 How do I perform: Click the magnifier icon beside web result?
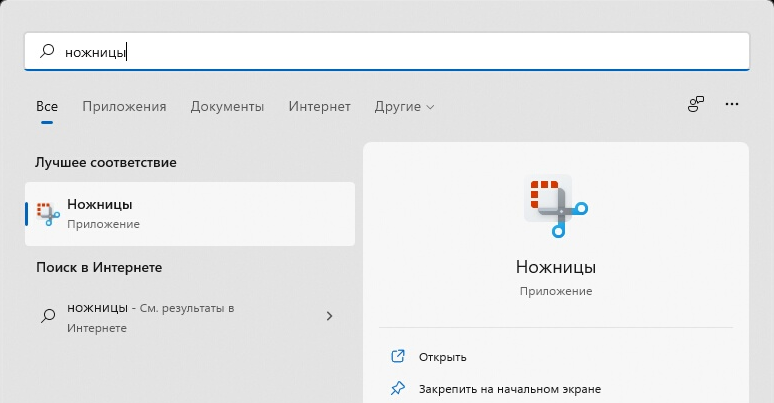tap(47, 316)
